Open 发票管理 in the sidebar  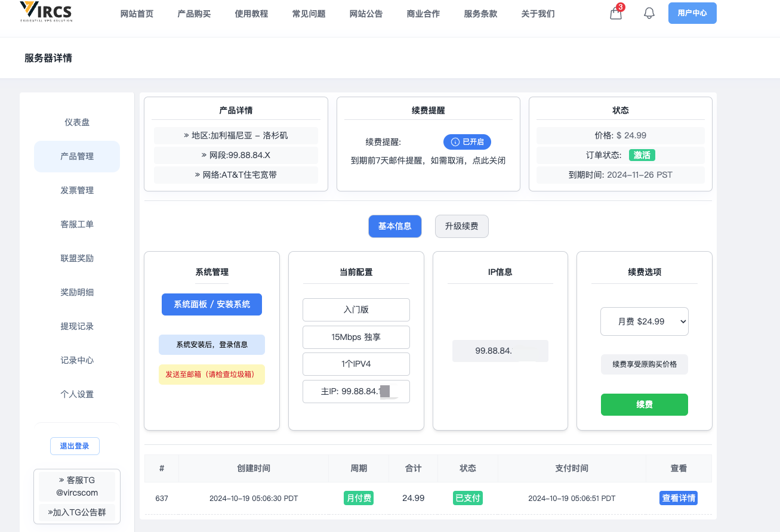77,190
